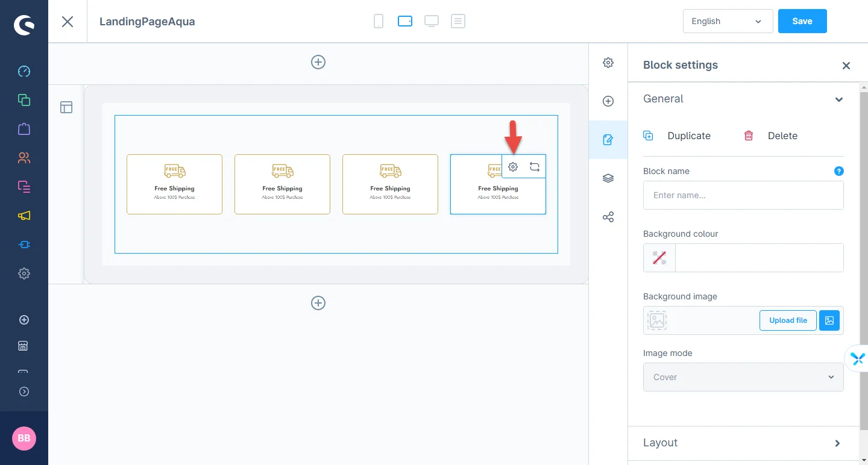Click the block settings gear under red arrow
868x465 pixels.
click(513, 167)
